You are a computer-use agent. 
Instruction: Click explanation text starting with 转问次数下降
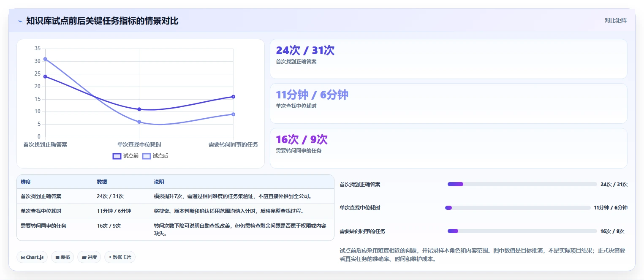[240, 229]
